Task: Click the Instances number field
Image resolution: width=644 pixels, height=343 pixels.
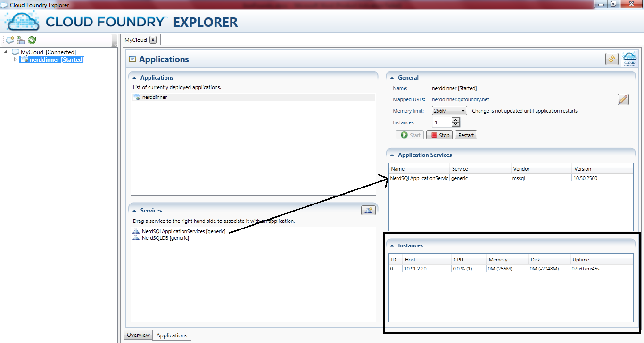Action: (442, 122)
